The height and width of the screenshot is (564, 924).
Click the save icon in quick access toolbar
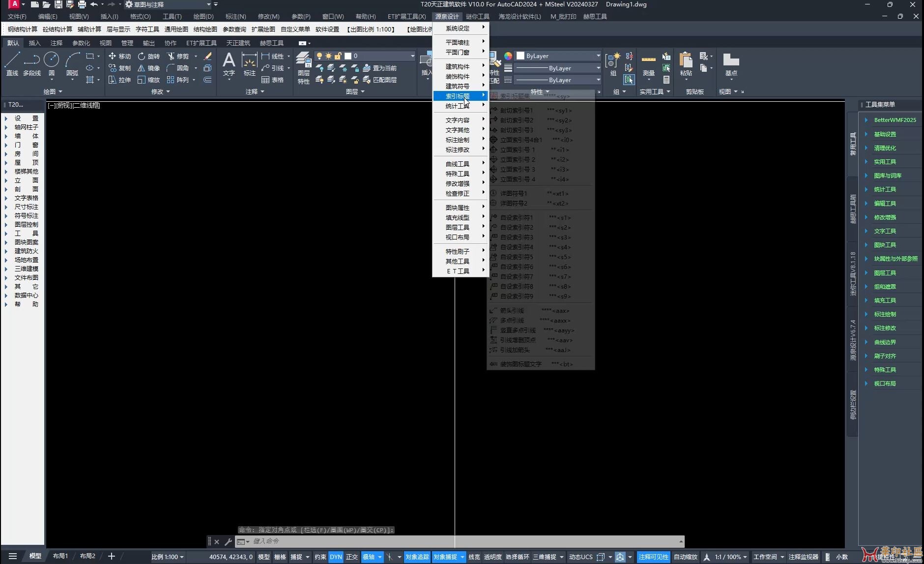[58, 4]
